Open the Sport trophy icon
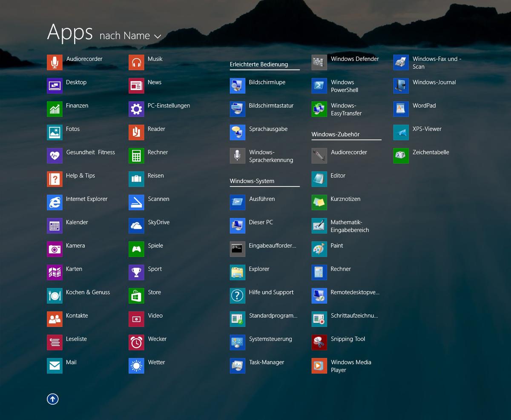 click(136, 273)
